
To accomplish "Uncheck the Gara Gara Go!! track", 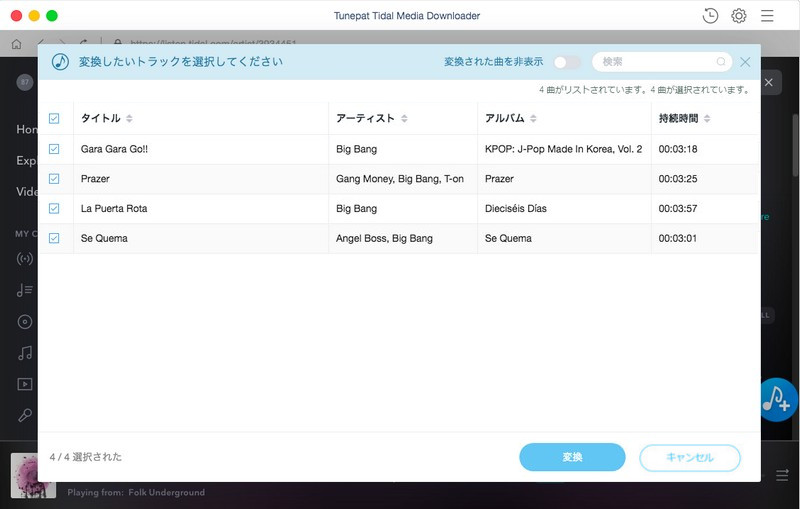I will pyautogui.click(x=54, y=149).
